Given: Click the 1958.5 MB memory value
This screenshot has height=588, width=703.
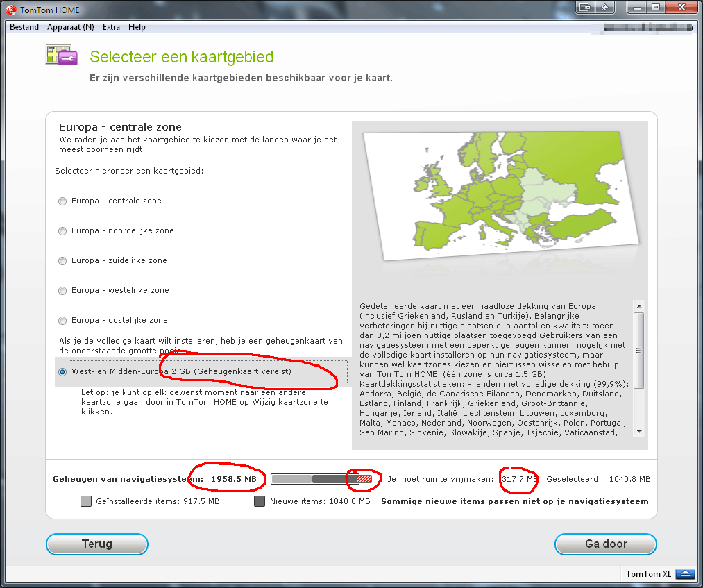Looking at the screenshot, I should [234, 479].
